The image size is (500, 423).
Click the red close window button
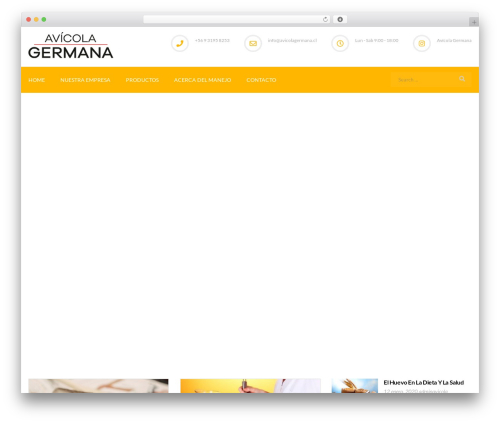[x=29, y=19]
